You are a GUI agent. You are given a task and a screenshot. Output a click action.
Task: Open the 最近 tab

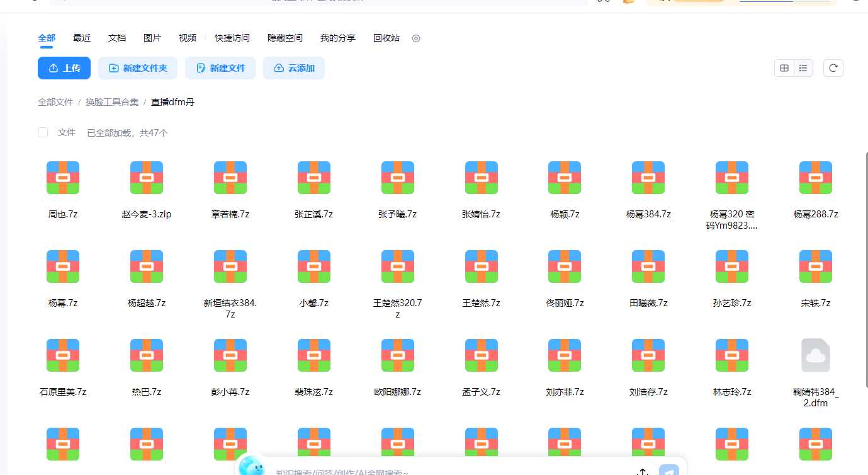pyautogui.click(x=82, y=38)
